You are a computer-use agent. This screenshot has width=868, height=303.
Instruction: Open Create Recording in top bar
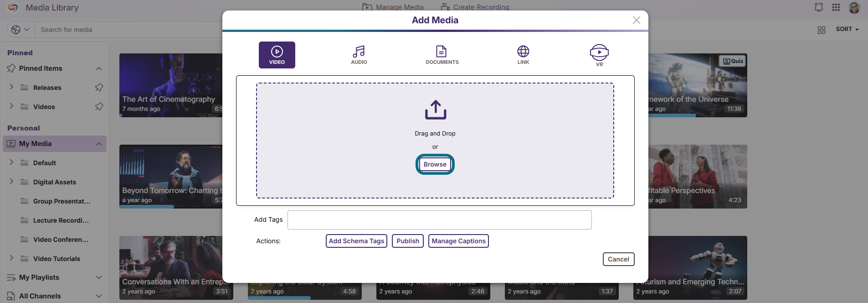click(475, 7)
